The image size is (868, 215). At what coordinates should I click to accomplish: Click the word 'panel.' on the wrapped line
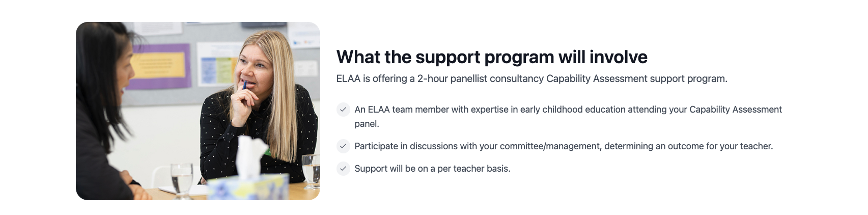coord(367,124)
